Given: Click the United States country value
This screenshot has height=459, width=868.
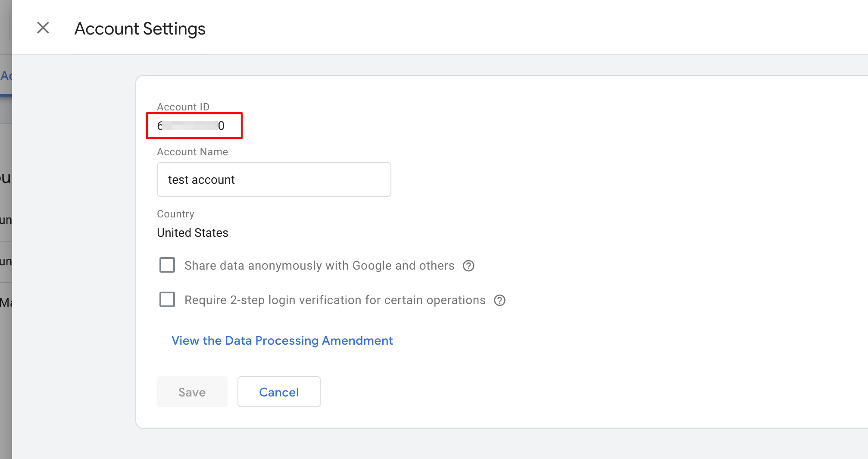Looking at the screenshot, I should (193, 233).
